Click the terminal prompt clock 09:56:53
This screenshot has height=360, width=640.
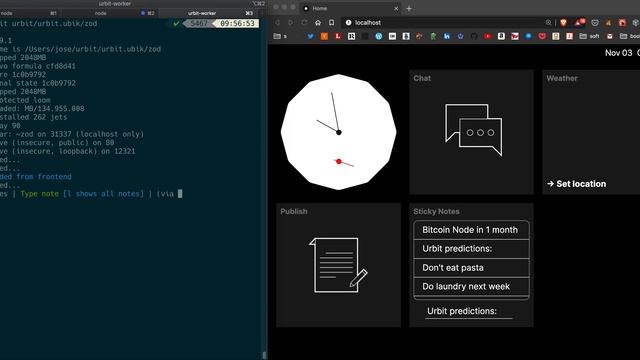click(x=237, y=24)
